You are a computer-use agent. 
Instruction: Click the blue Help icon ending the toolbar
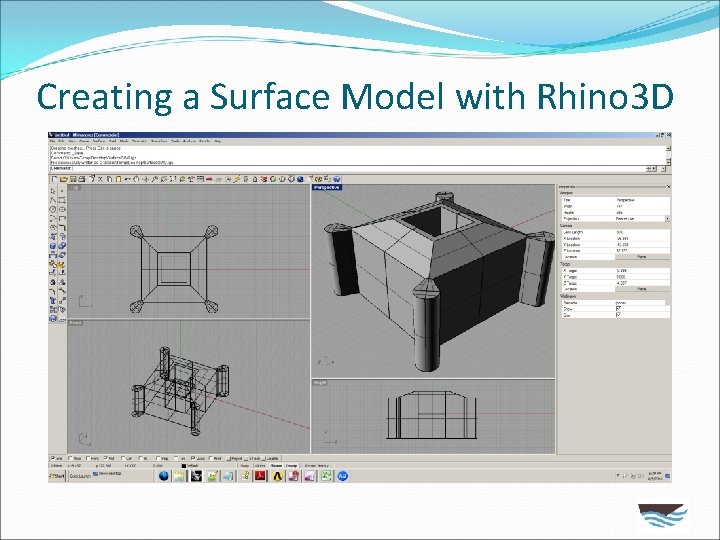[x=337, y=179]
